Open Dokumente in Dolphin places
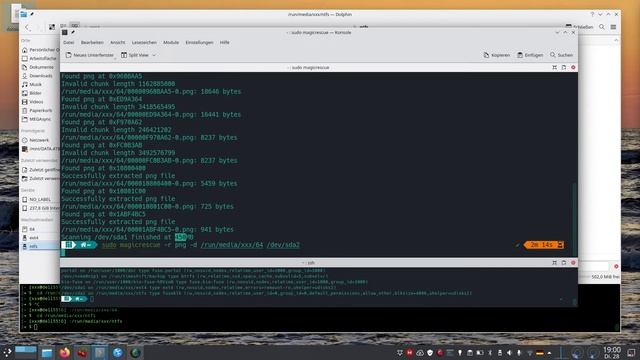Image resolution: width=640 pixels, height=360 pixels. click(x=40, y=67)
